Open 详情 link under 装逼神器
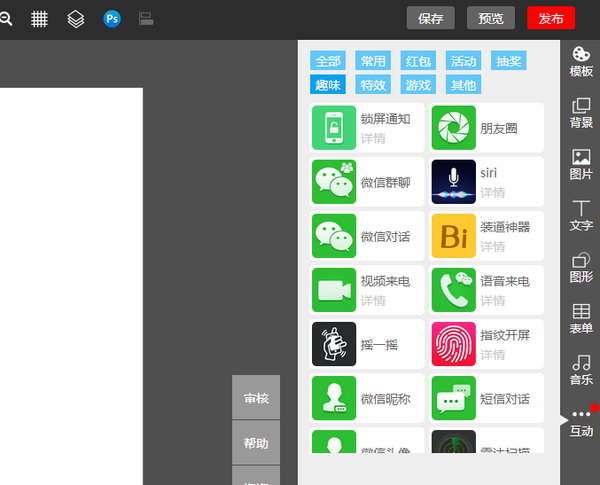 [493, 247]
